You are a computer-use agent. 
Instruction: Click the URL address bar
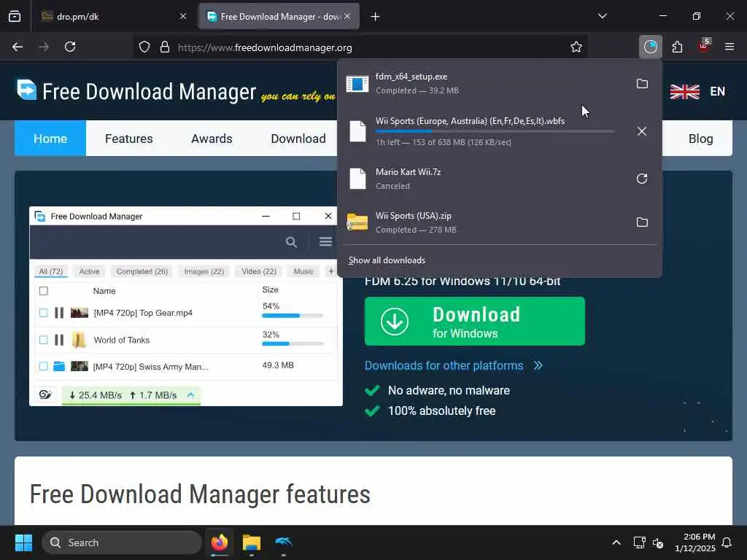pyautogui.click(x=360, y=47)
